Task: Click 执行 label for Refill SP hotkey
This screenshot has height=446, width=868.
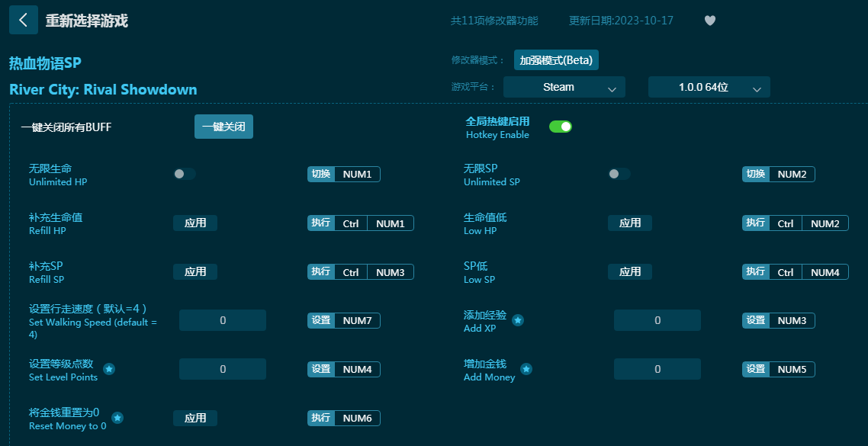Action: tap(321, 271)
